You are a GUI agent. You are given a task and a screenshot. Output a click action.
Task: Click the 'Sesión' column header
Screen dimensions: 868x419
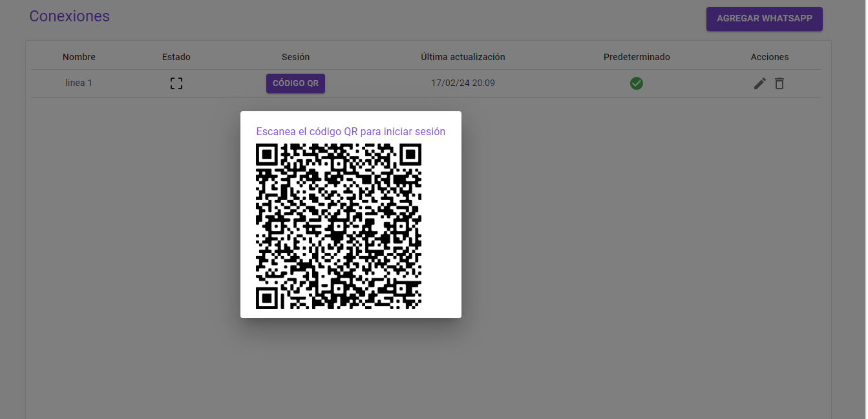[x=295, y=57]
